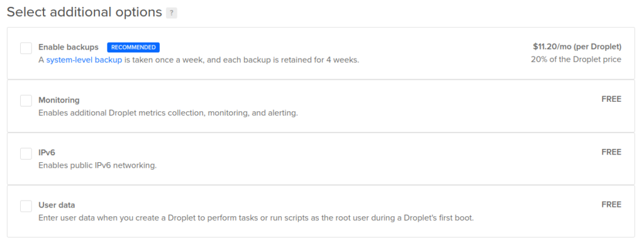644x247 pixels.
Task: Toggle the User data checkbox
Action: [x=26, y=206]
